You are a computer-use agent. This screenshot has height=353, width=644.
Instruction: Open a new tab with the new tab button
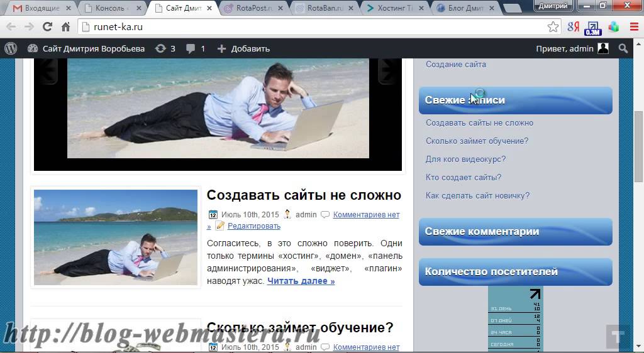(512, 8)
